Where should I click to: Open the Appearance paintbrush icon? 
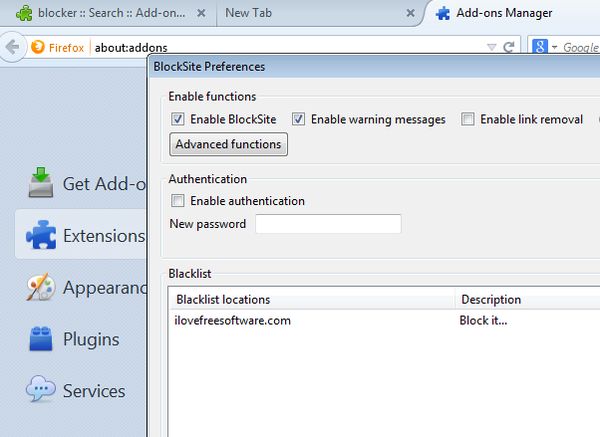[41, 288]
